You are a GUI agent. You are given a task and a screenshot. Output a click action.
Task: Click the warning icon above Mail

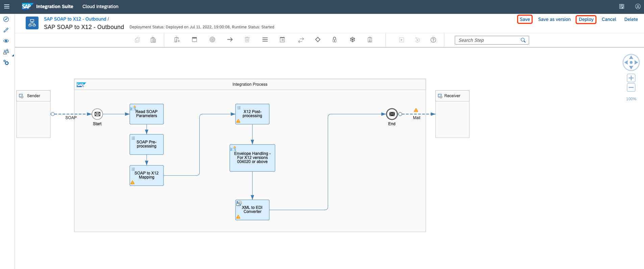point(416,110)
